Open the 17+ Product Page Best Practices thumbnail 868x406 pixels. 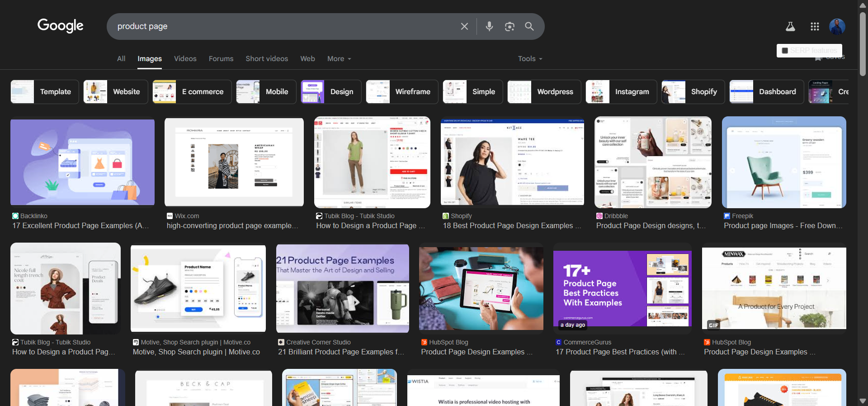[x=623, y=289]
